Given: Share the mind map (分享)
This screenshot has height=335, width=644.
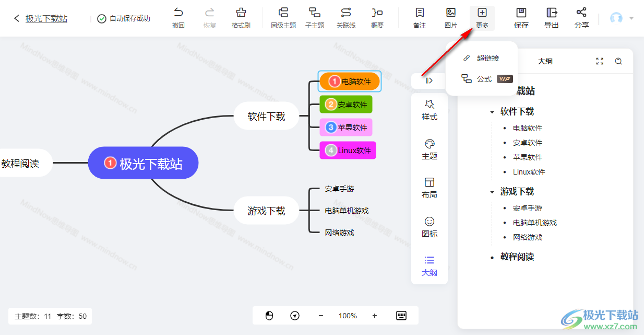Looking at the screenshot, I should 582,18.
